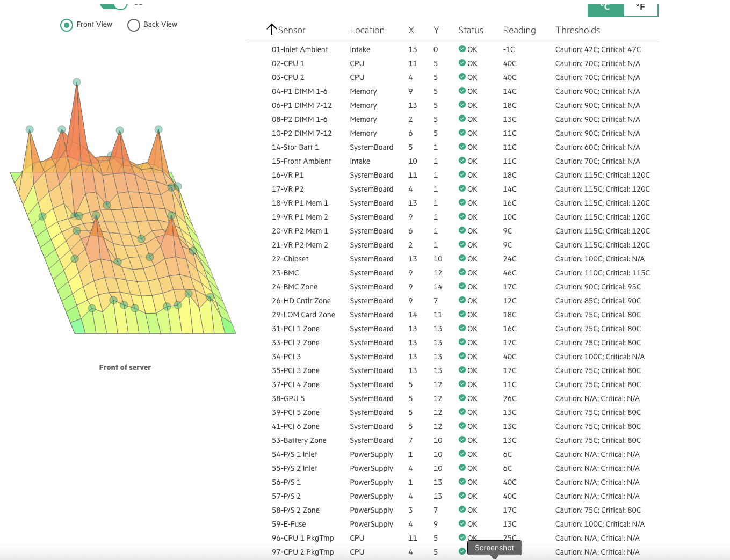Click thresholds text 'Caution: 85C; Critical: 90C'
Image resolution: width=730 pixels, height=560 pixels.
(x=598, y=301)
